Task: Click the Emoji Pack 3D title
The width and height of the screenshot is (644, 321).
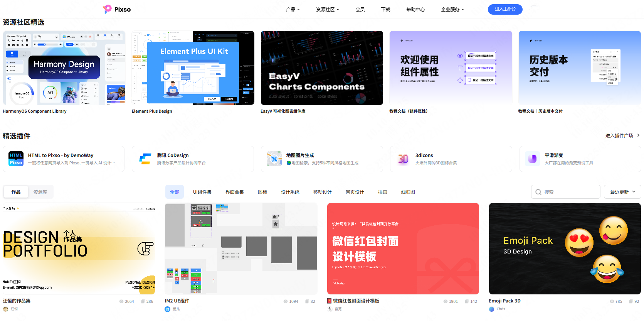Action: click(x=504, y=301)
